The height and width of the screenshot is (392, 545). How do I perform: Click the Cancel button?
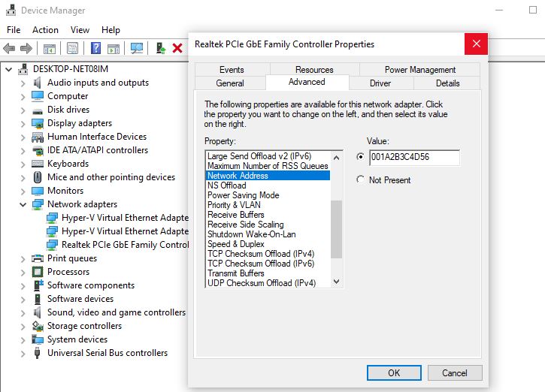point(455,373)
